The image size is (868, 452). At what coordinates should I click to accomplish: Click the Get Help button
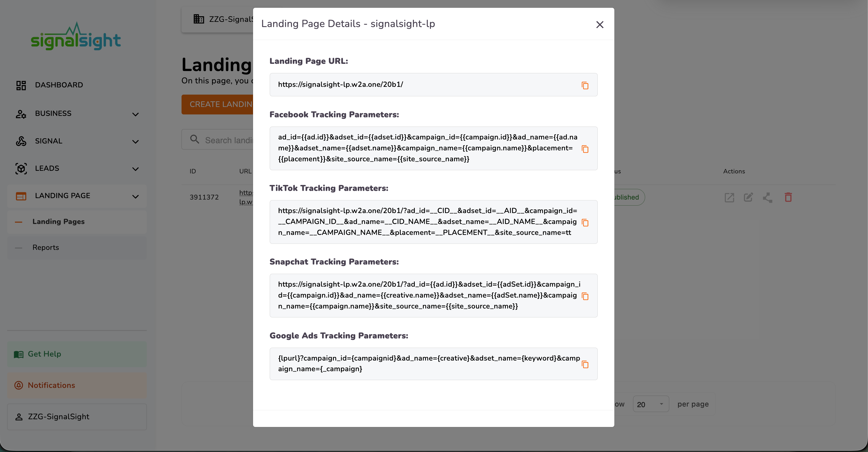(x=77, y=354)
